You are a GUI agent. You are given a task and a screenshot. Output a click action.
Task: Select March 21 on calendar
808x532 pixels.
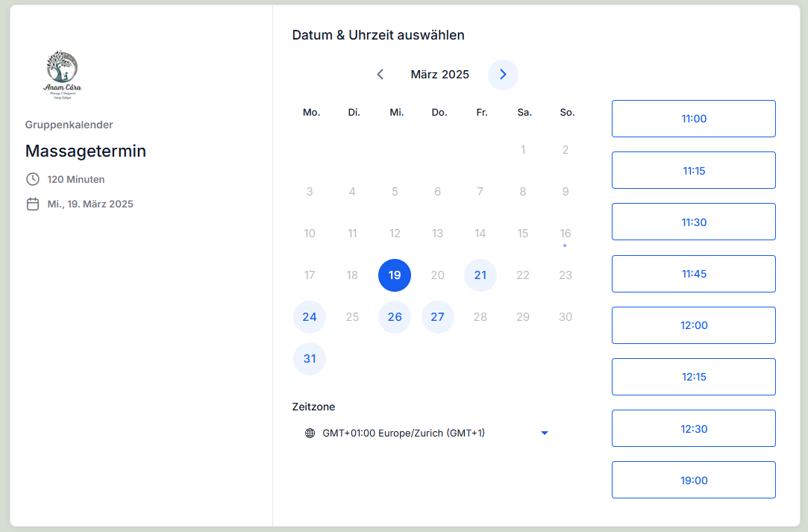[x=480, y=275]
